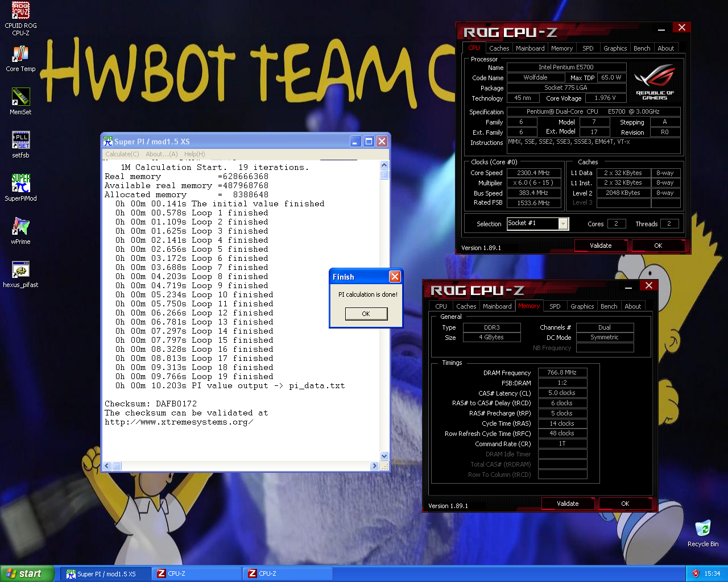The width and height of the screenshot is (728, 582).
Task: Click the Start button
Action: (27, 573)
